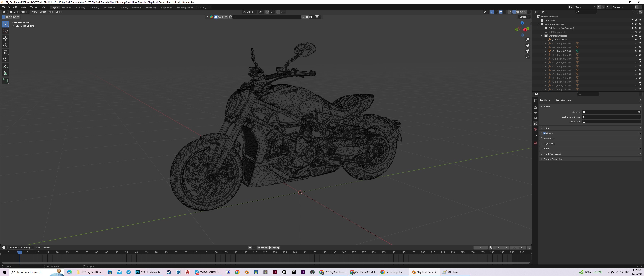
Task: Switch to the UV Editing workspace tab
Action: click(x=94, y=7)
